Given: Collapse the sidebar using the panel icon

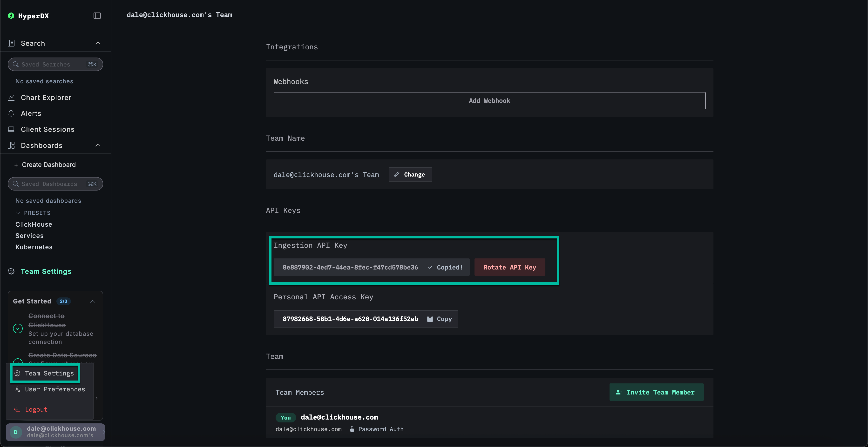Looking at the screenshot, I should pyautogui.click(x=97, y=15).
